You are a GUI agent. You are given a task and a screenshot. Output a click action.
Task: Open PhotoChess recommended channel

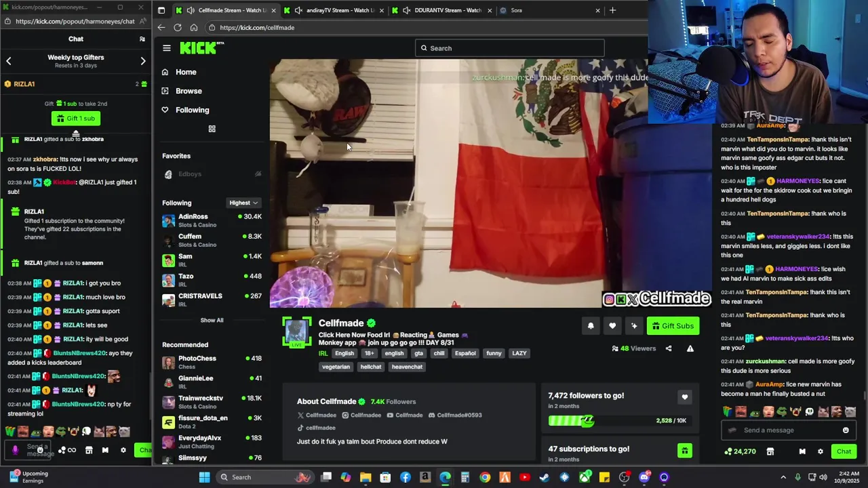pyautogui.click(x=212, y=362)
